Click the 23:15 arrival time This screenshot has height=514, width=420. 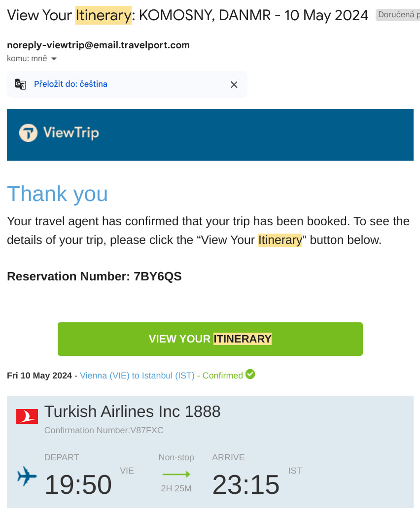pyautogui.click(x=246, y=484)
